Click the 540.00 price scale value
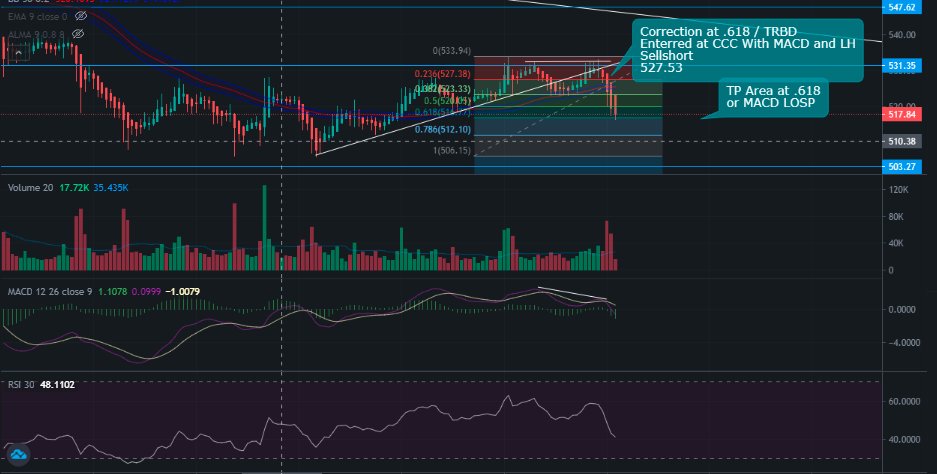The image size is (937, 474). point(902,35)
